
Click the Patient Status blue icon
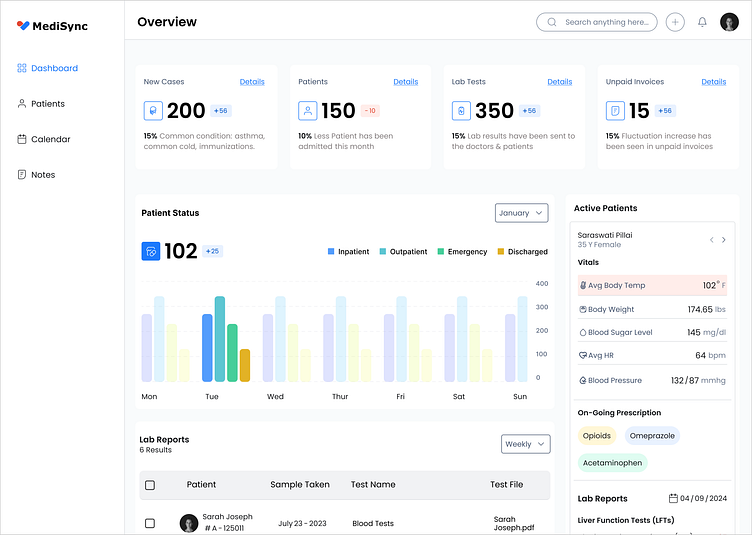pyautogui.click(x=151, y=251)
